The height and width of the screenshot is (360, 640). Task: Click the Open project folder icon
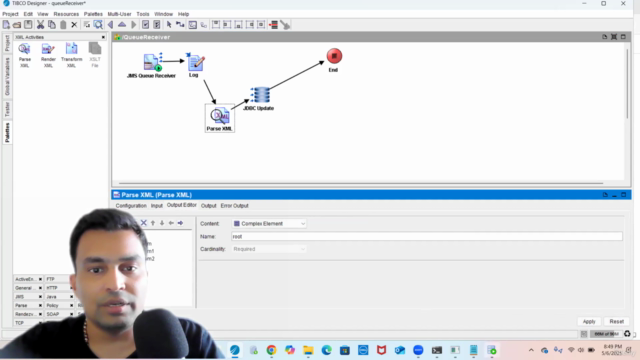[x=17, y=25]
